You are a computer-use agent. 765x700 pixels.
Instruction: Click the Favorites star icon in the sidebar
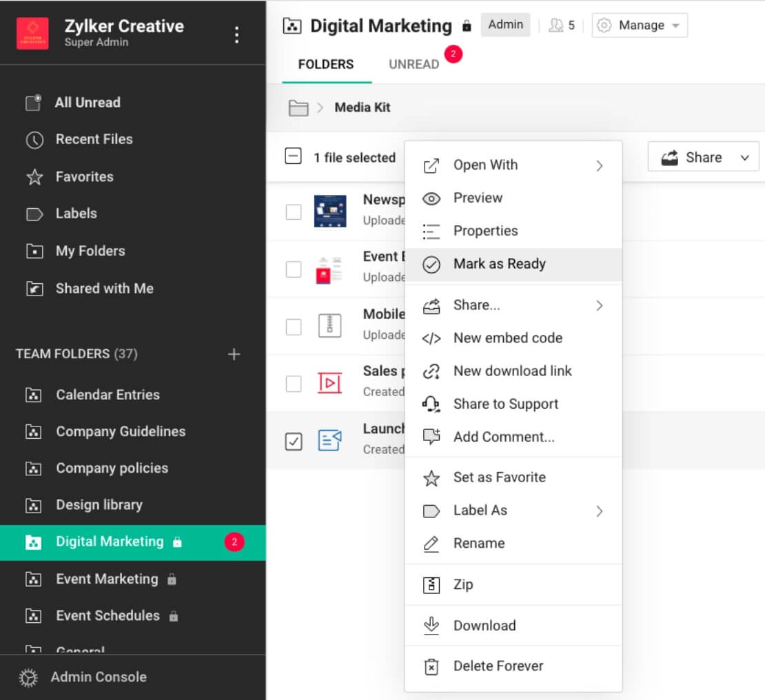34,177
